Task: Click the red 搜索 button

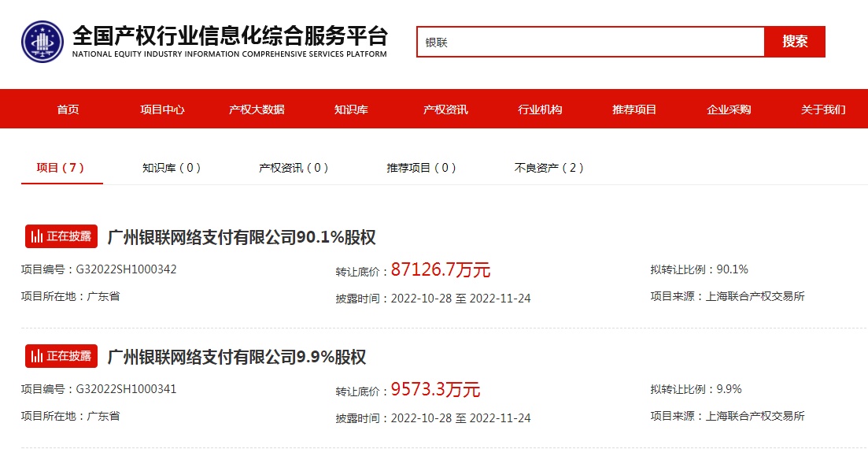Action: pyautogui.click(x=795, y=42)
